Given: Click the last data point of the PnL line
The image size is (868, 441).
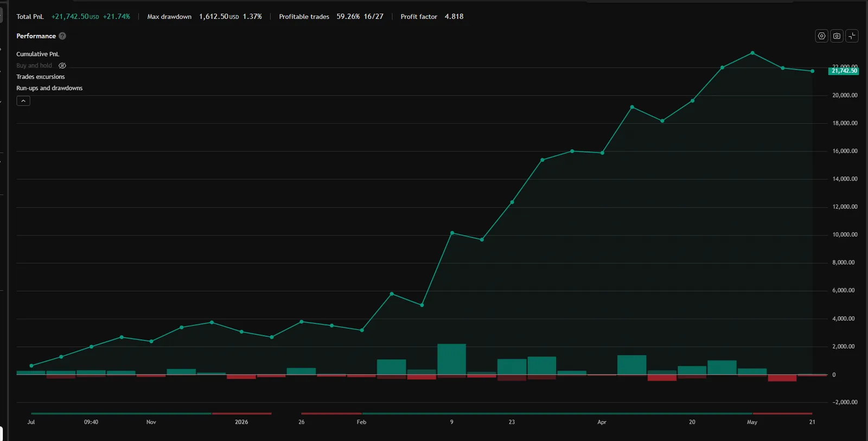Looking at the screenshot, I should coord(812,71).
